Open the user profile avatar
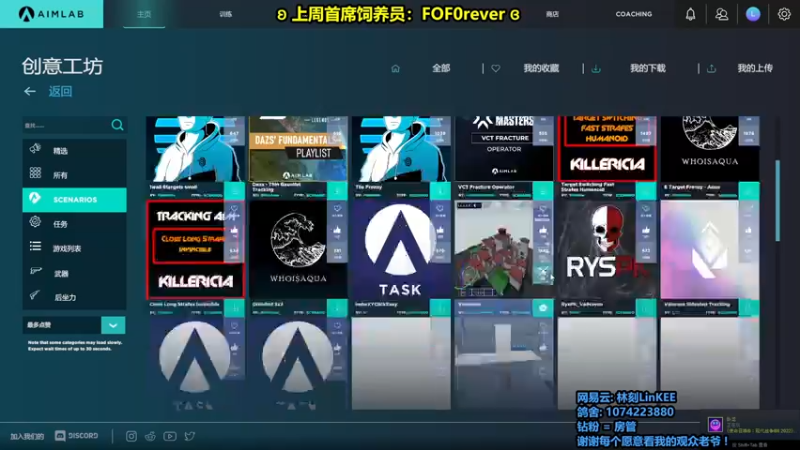This screenshot has width=800, height=450. pyautogui.click(x=753, y=14)
